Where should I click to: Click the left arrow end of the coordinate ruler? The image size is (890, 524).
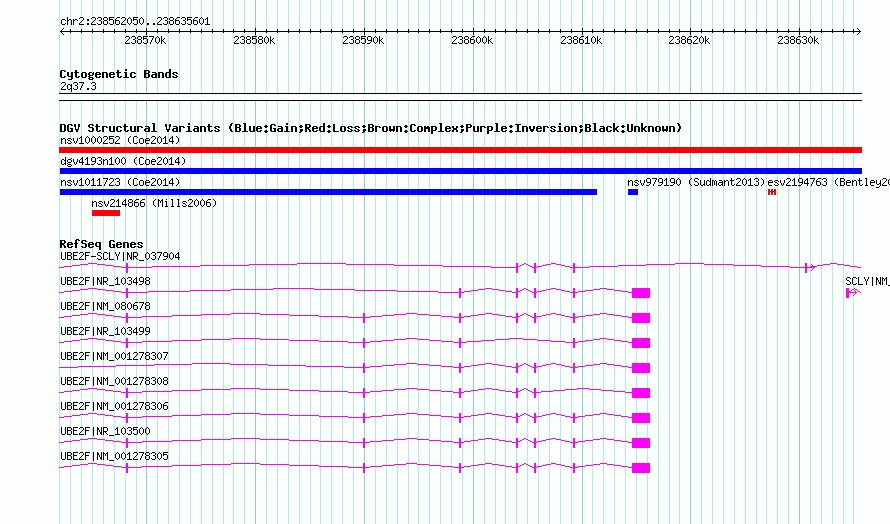[x=62, y=32]
